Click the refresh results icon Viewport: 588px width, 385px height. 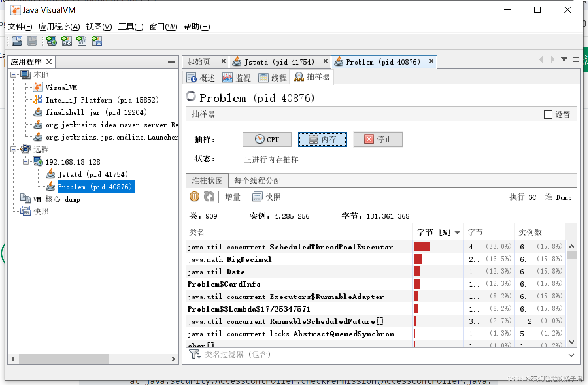pos(209,197)
